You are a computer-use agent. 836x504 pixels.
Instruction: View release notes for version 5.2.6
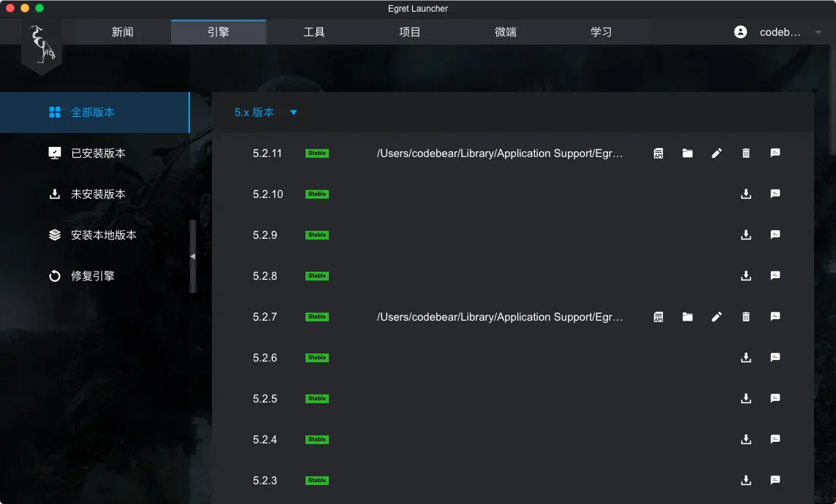pos(775,357)
